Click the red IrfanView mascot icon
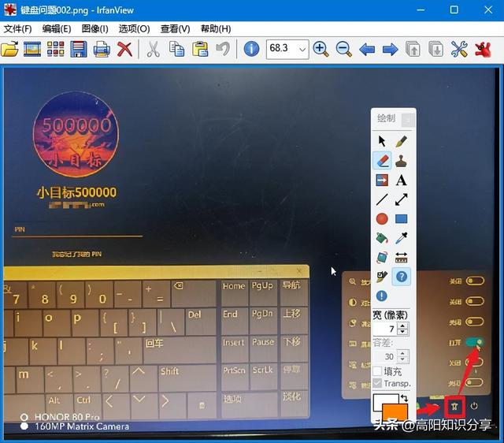Screen dimensions: 504x443 pos(483,50)
